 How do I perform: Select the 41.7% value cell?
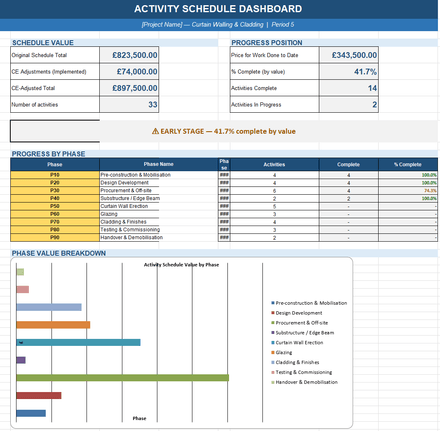coord(349,71)
